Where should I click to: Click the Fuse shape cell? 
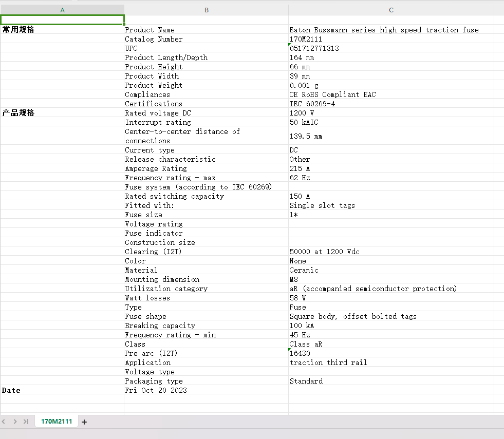coord(207,316)
